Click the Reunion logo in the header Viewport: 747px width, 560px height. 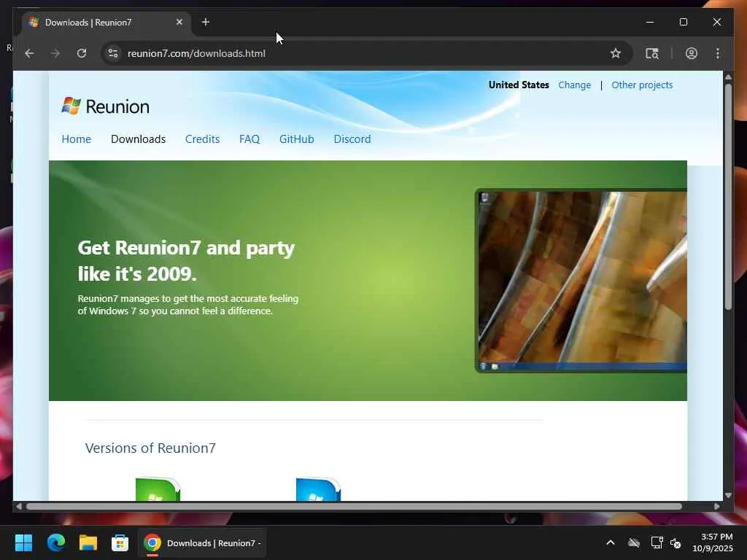[105, 106]
